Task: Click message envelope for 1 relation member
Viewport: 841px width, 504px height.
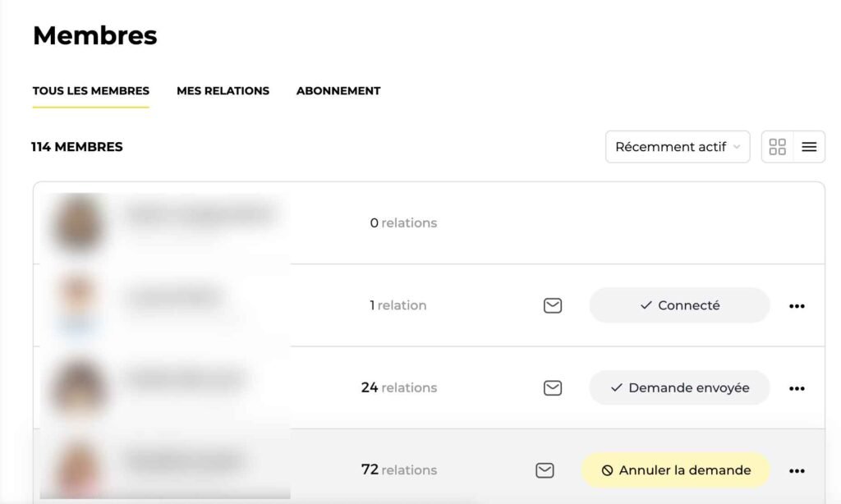Action: click(553, 305)
